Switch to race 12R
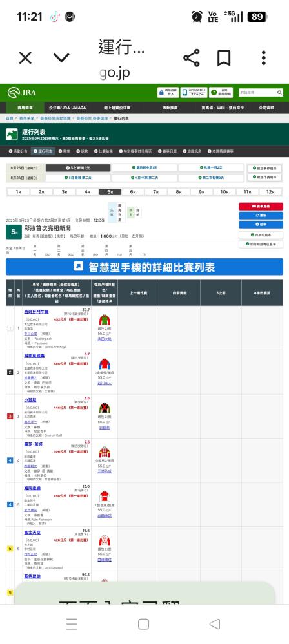The image size is (289, 644). click(x=270, y=192)
